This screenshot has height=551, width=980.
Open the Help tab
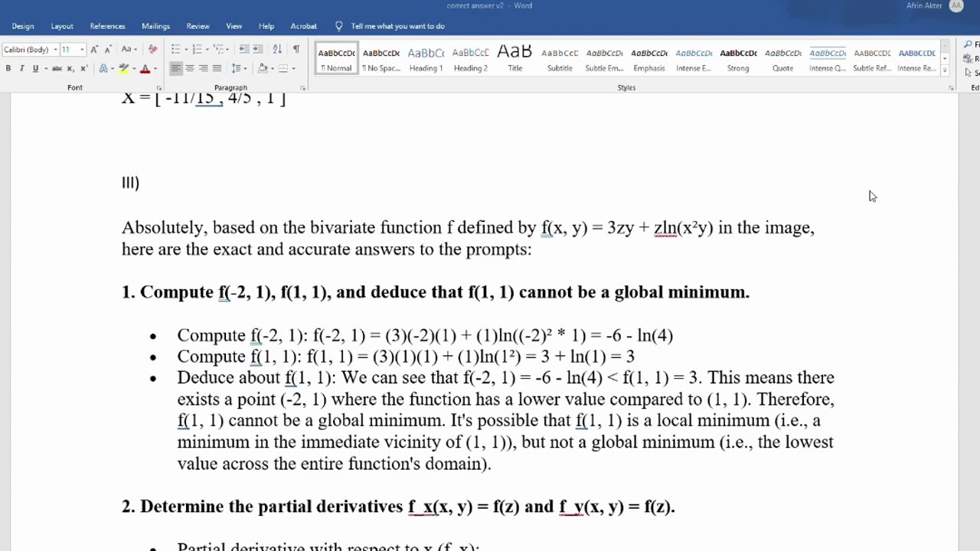(x=266, y=26)
